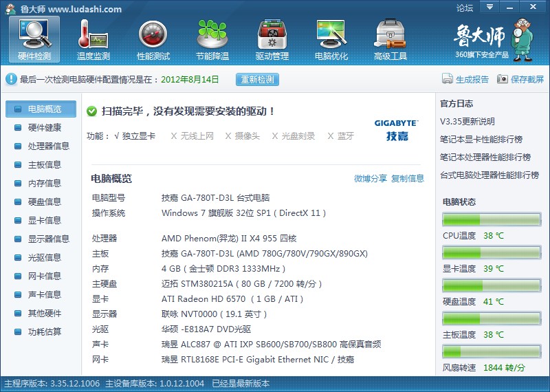Click the 重新检测 button
This screenshot has height=392, width=550.
point(257,79)
